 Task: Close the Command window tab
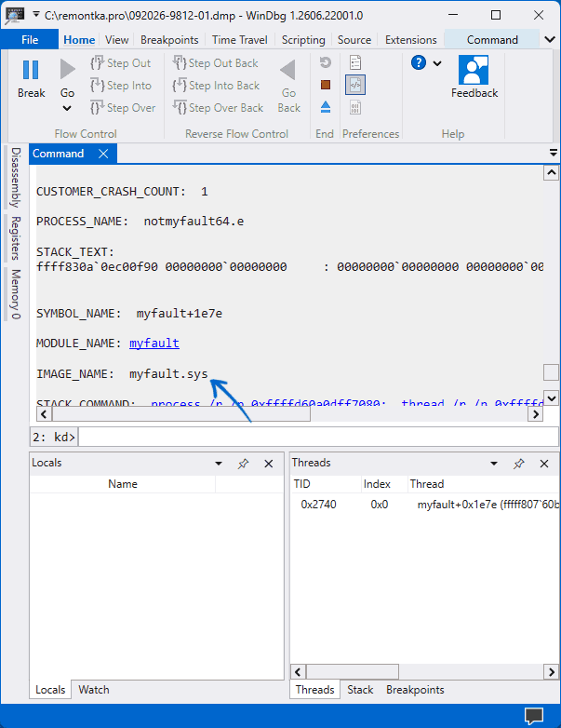103,154
